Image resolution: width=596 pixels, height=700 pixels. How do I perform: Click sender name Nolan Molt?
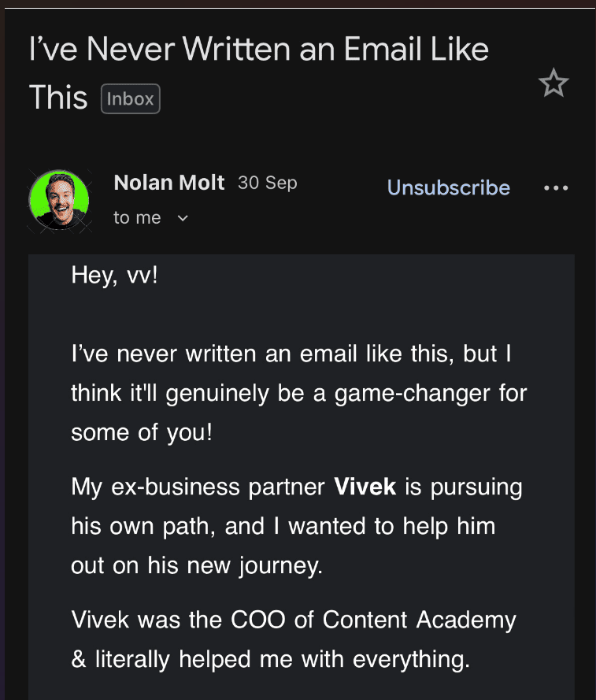169,183
